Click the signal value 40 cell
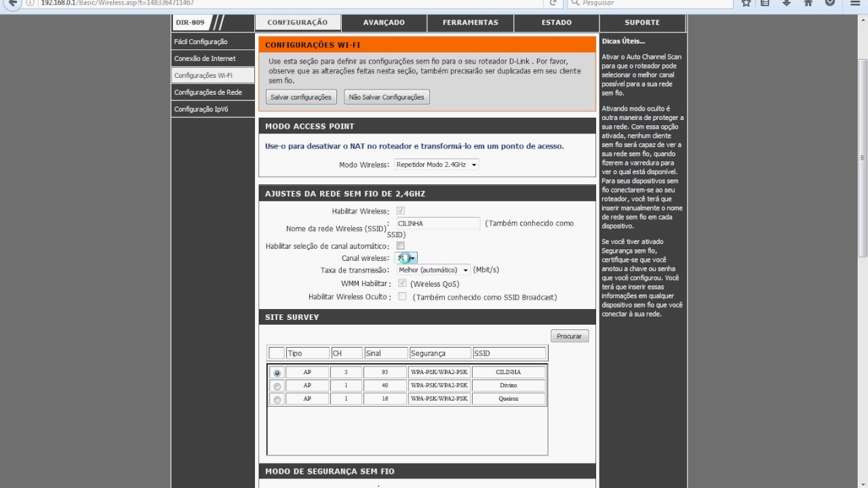This screenshot has width=868, height=488. 384,386
